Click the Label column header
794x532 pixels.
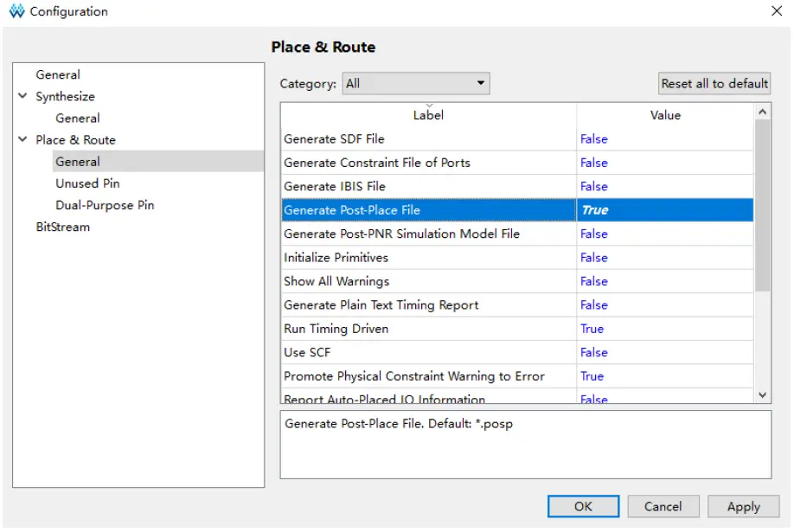428,115
